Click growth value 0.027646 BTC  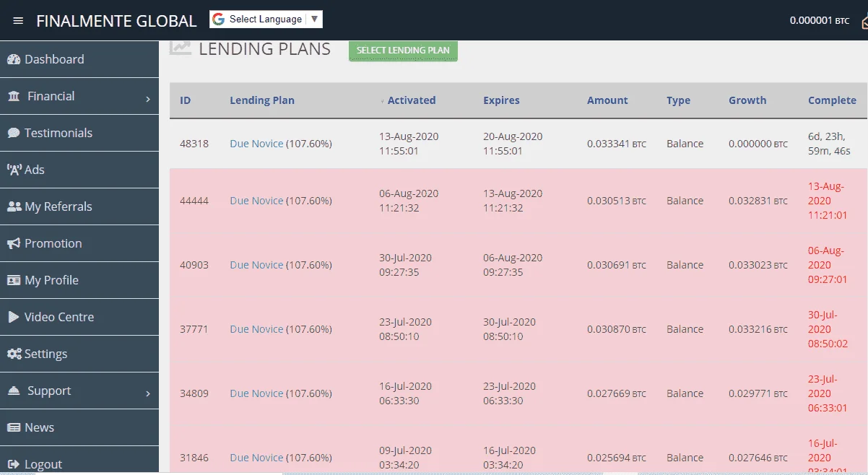758,458
